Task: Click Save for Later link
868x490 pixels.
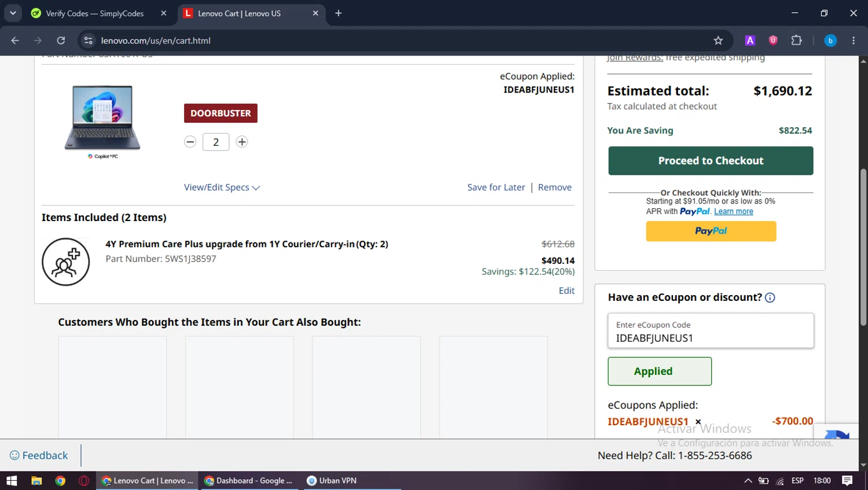Action: [x=496, y=187]
